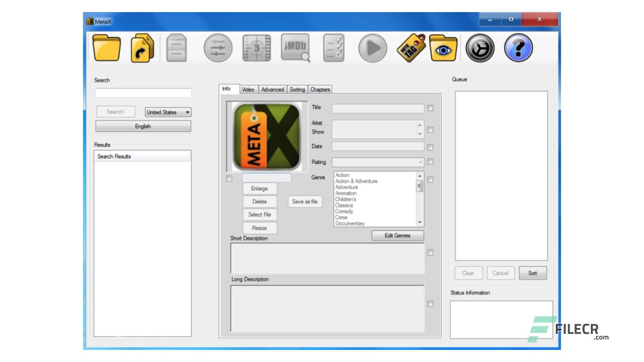The image size is (644, 362).
Task: Check the box next to the artwork thumbnail
Action: click(229, 178)
